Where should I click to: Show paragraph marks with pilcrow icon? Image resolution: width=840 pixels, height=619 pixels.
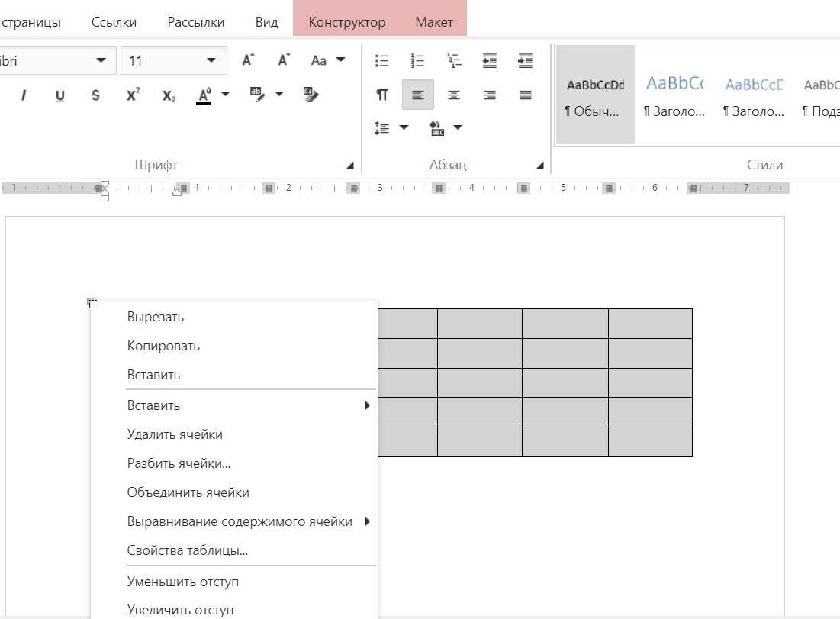click(x=382, y=95)
